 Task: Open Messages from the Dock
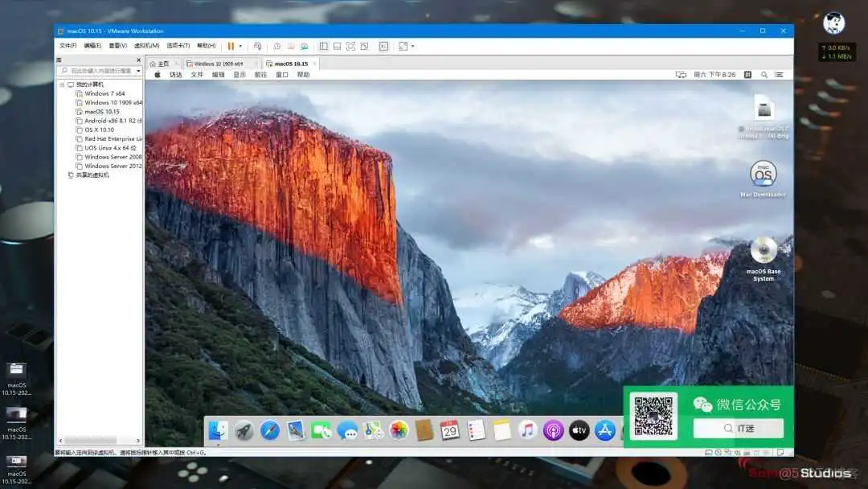pyautogui.click(x=347, y=430)
